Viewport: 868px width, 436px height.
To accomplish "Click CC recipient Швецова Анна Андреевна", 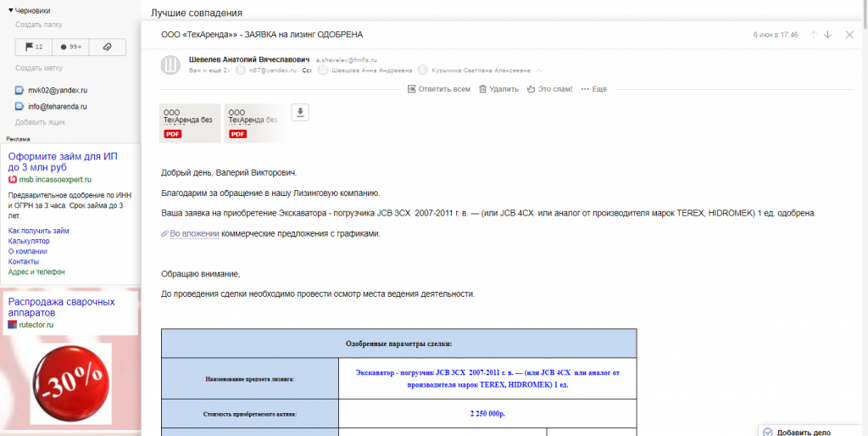I will coord(371,70).
